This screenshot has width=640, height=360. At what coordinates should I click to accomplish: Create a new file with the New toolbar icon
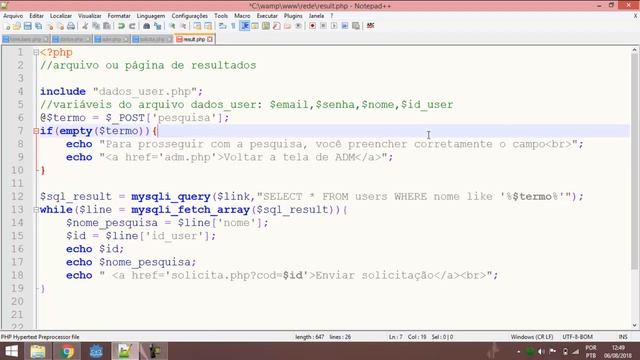[7, 26]
